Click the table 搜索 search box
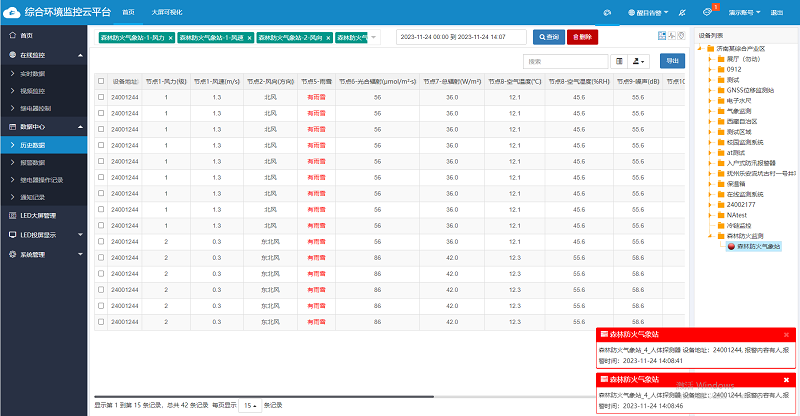Screen dimensions: 800x416 click(566, 61)
